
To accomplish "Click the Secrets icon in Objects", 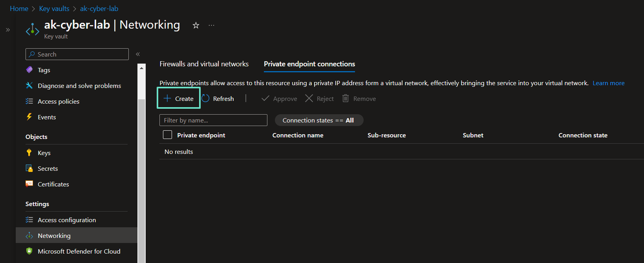I will click(x=29, y=168).
